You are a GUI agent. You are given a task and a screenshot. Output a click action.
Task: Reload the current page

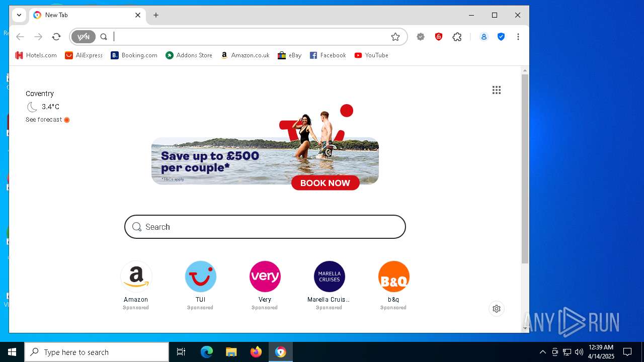(56, 37)
